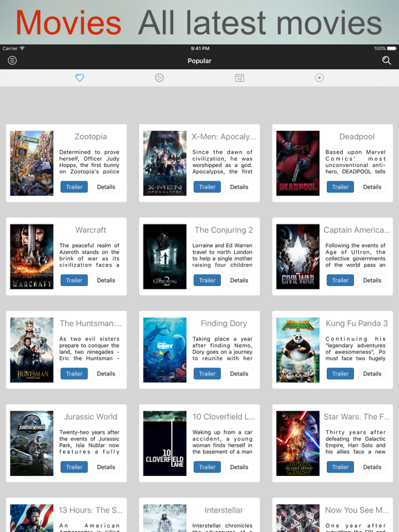Play The Huntsman trailer
The height and width of the screenshot is (532, 399).
click(74, 373)
